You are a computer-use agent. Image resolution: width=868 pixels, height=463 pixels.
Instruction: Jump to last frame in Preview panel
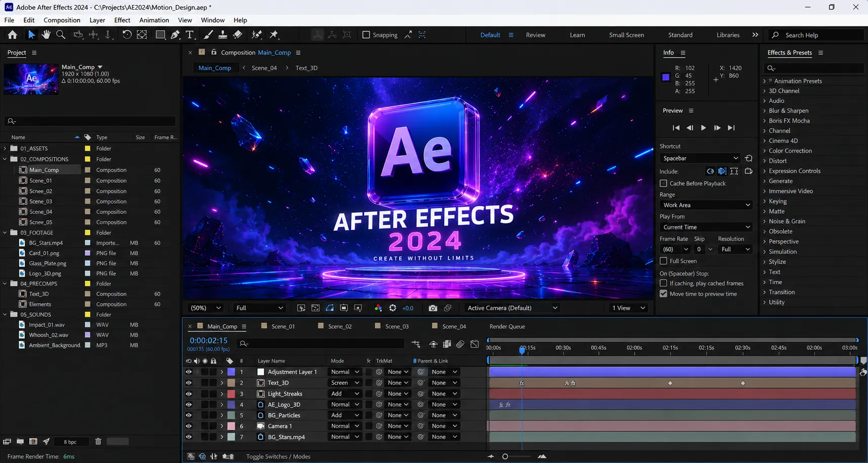pos(731,128)
